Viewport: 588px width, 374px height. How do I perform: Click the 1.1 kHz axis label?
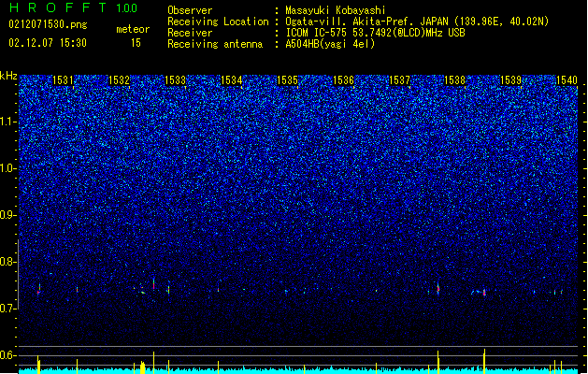(x=7, y=122)
